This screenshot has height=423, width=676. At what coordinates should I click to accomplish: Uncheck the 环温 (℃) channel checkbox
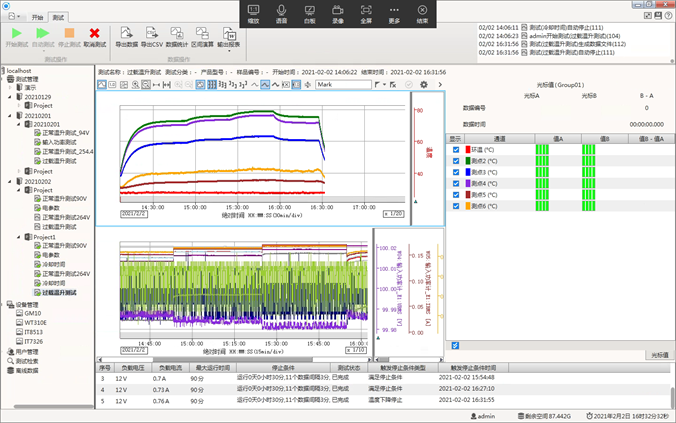456,150
